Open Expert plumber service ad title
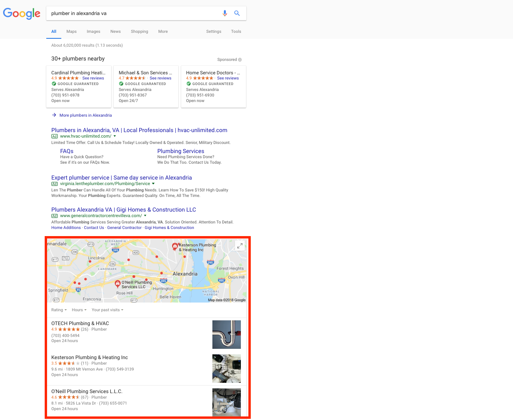The height and width of the screenshot is (420, 513). (x=121, y=178)
